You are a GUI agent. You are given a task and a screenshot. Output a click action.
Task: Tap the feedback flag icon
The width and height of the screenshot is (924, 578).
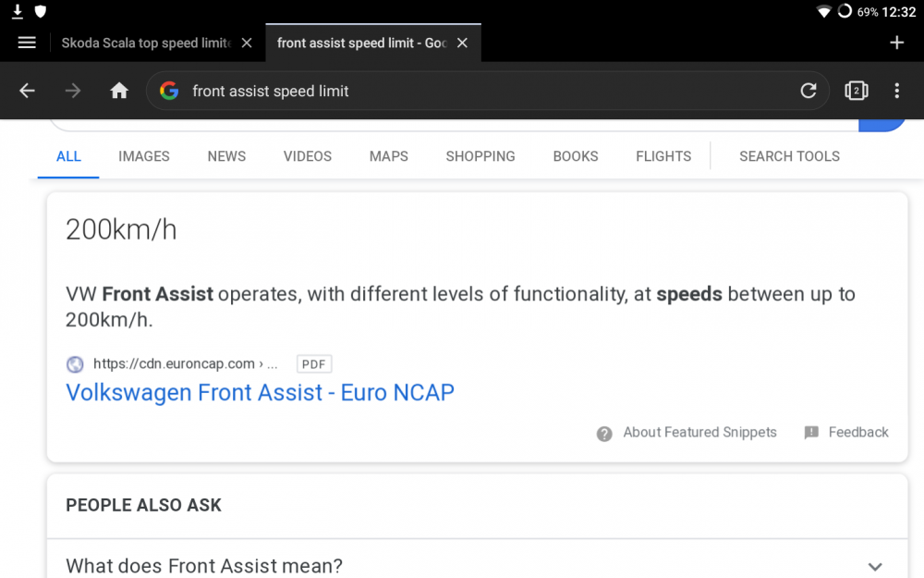tap(811, 433)
